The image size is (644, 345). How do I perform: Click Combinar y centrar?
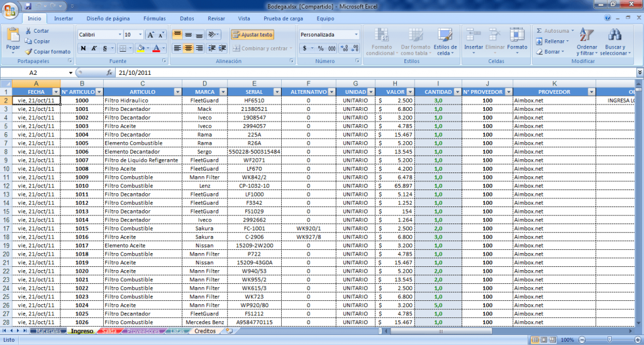(262, 48)
